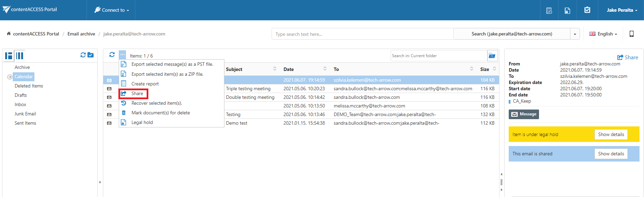This screenshot has height=197, width=644.
Task: Toggle the select-all checkmark icon in the folder pane
Action: point(91,55)
